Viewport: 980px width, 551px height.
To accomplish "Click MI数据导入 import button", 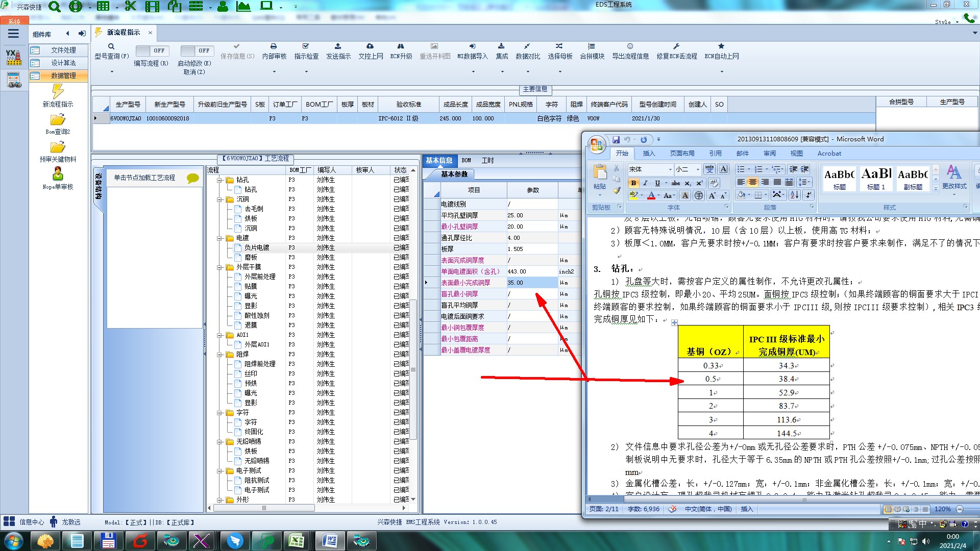I will click(473, 52).
